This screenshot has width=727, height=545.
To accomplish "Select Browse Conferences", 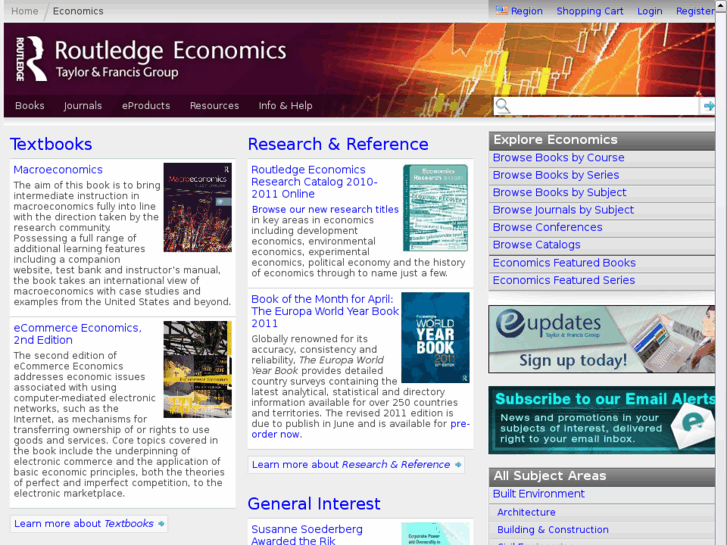I will tap(548, 227).
